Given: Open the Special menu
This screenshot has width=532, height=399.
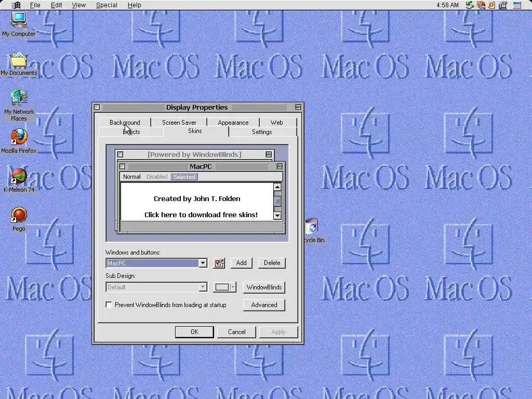Looking at the screenshot, I should 107,5.
